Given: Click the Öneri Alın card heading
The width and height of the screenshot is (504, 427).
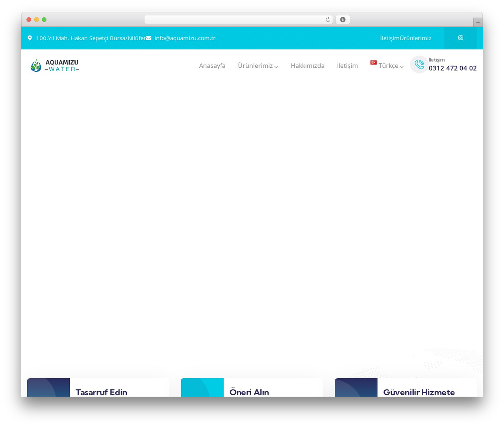Looking at the screenshot, I should 249,392.
